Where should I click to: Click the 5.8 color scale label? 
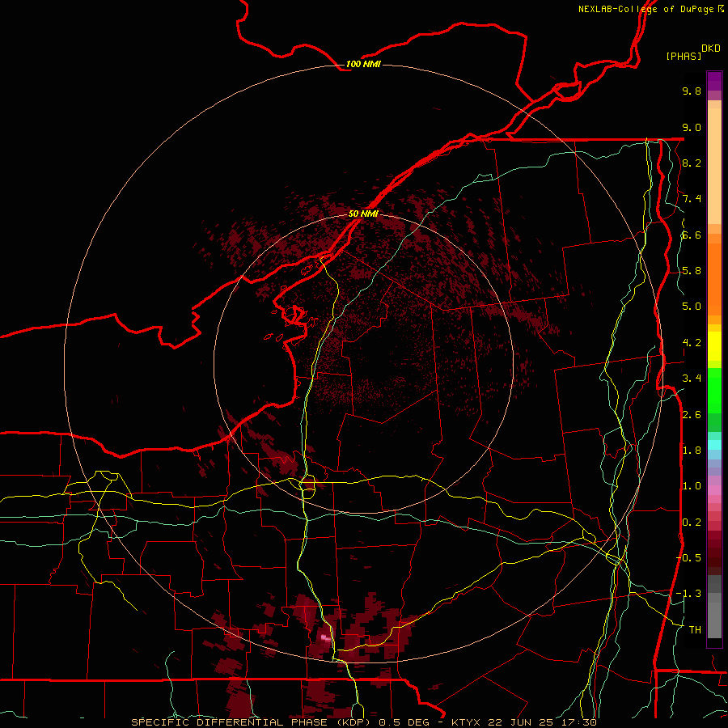pos(692,271)
